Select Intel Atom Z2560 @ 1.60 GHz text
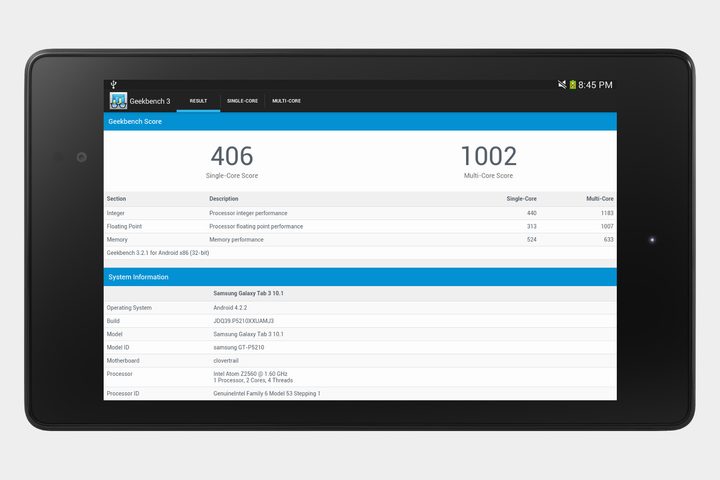The image size is (720, 480). click(x=250, y=374)
